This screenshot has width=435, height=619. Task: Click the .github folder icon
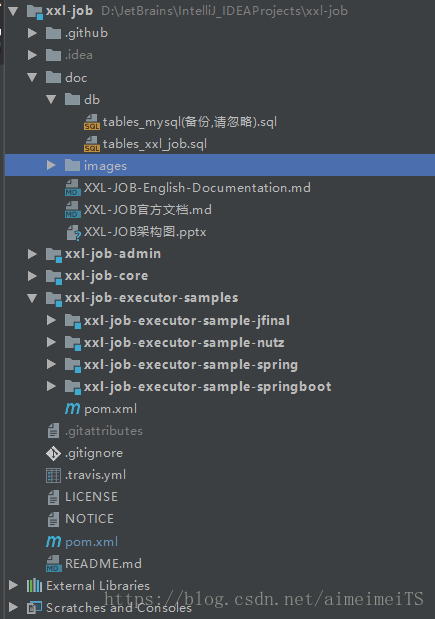point(53,34)
